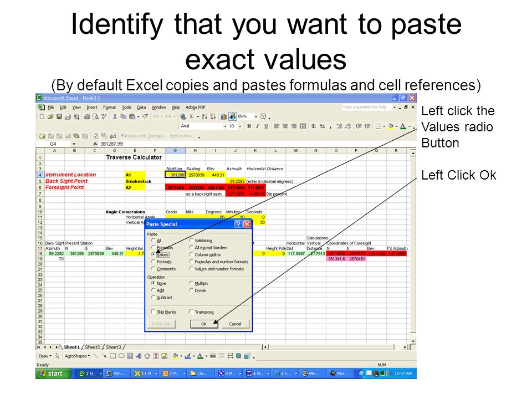Open the Draw menu dropdown
This screenshot has width=532, height=399.
click(x=45, y=356)
